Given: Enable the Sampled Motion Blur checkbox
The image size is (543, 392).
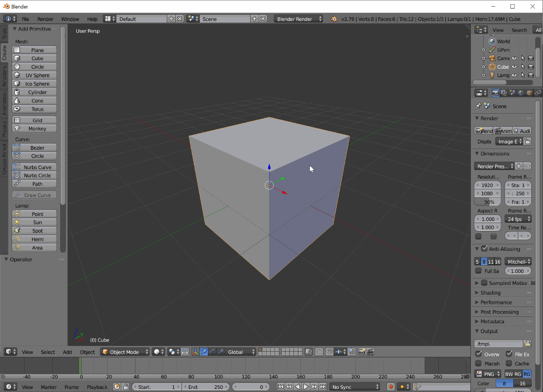Looking at the screenshot, I should click(x=484, y=283).
